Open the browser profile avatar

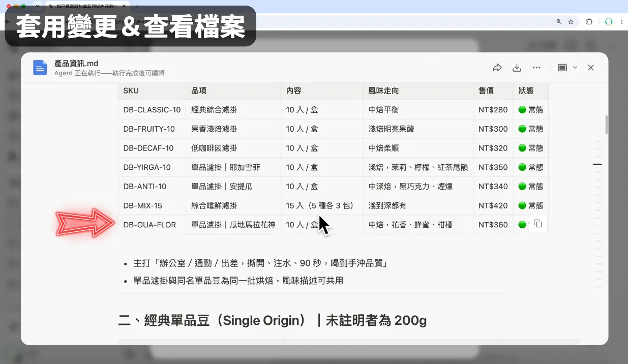click(609, 22)
